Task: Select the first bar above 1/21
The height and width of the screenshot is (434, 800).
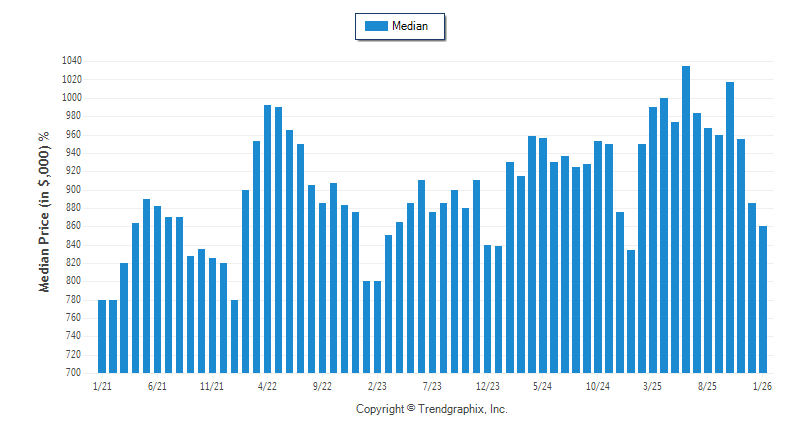Action: click(x=102, y=336)
